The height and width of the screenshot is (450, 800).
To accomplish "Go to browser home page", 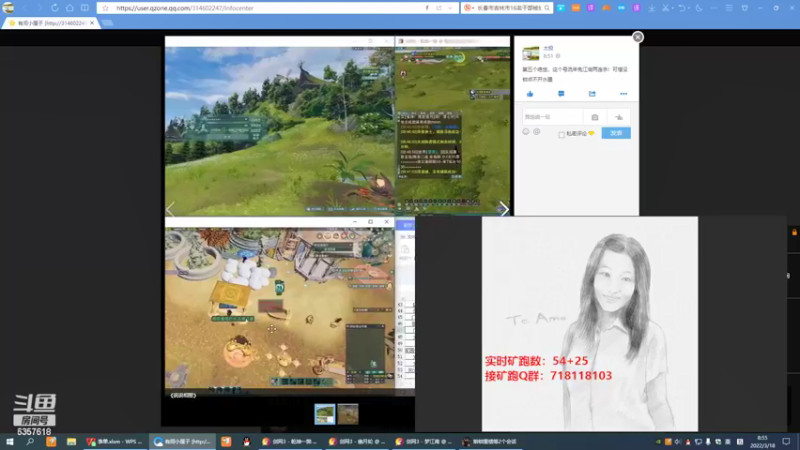I will click(x=69, y=8).
